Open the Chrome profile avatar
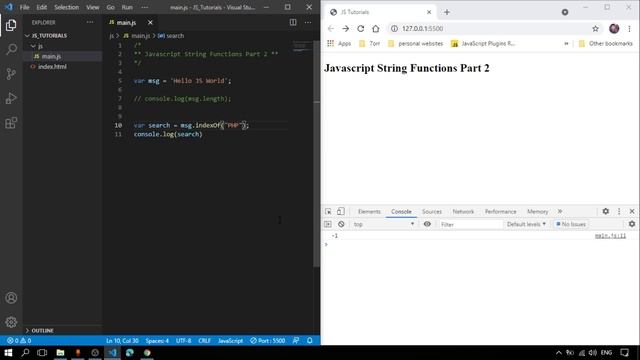 614,29
